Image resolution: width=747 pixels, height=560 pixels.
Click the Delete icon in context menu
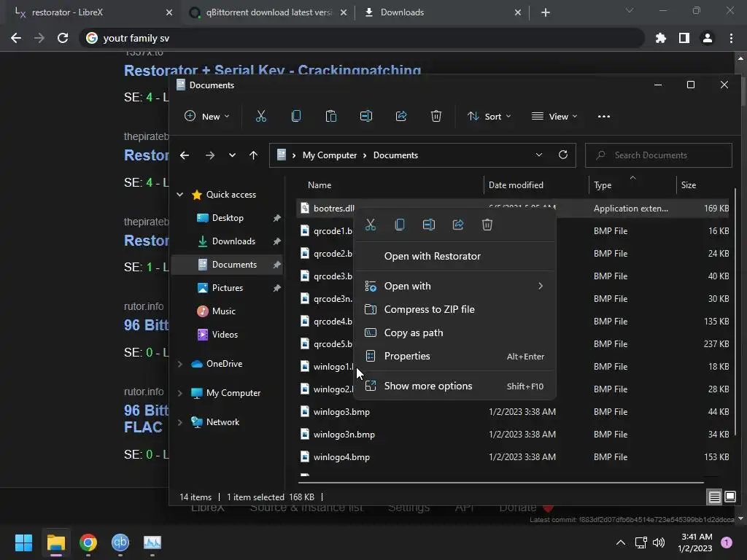[x=487, y=225]
